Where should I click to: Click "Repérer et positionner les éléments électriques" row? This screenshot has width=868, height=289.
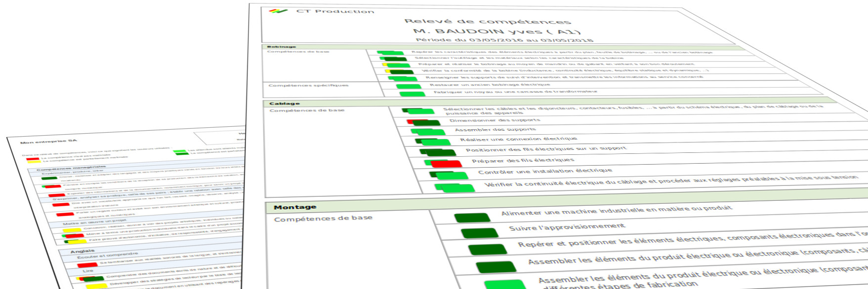coord(692,239)
